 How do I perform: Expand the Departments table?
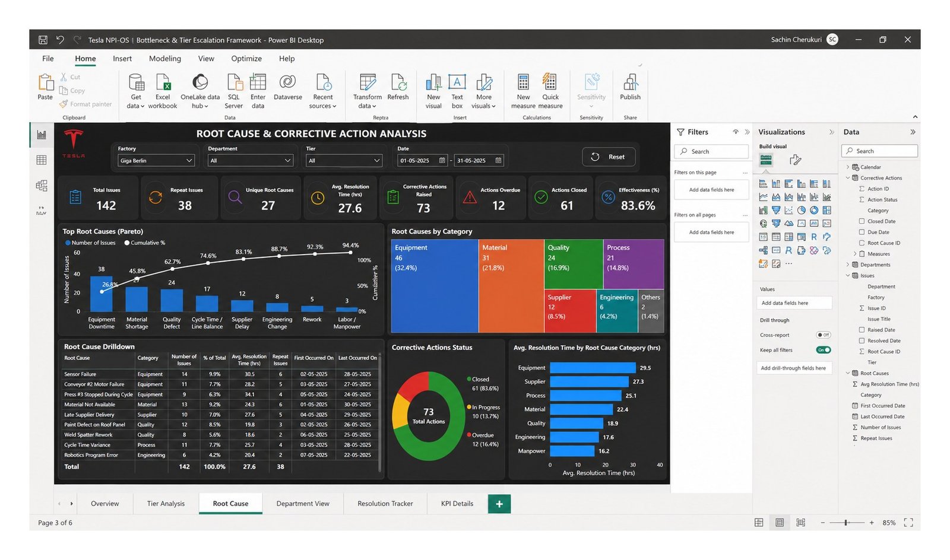tap(848, 265)
